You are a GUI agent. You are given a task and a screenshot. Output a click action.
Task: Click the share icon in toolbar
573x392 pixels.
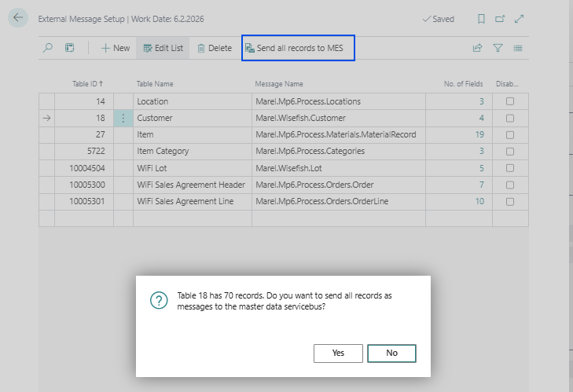coord(477,48)
